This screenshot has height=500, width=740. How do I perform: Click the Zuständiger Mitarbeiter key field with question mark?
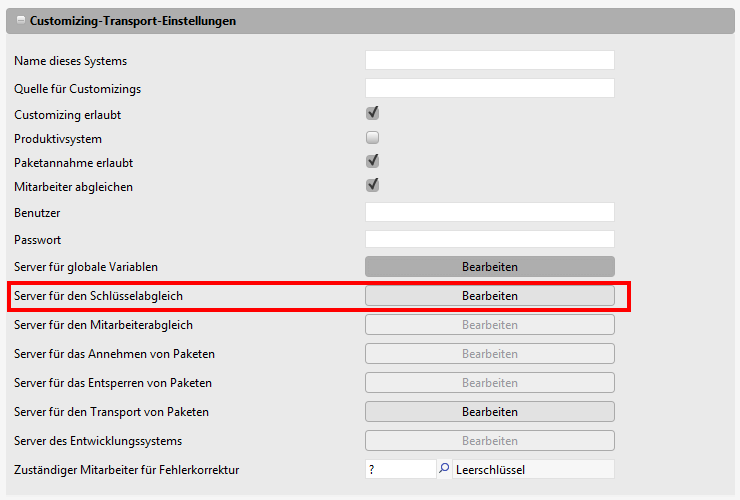click(x=399, y=469)
